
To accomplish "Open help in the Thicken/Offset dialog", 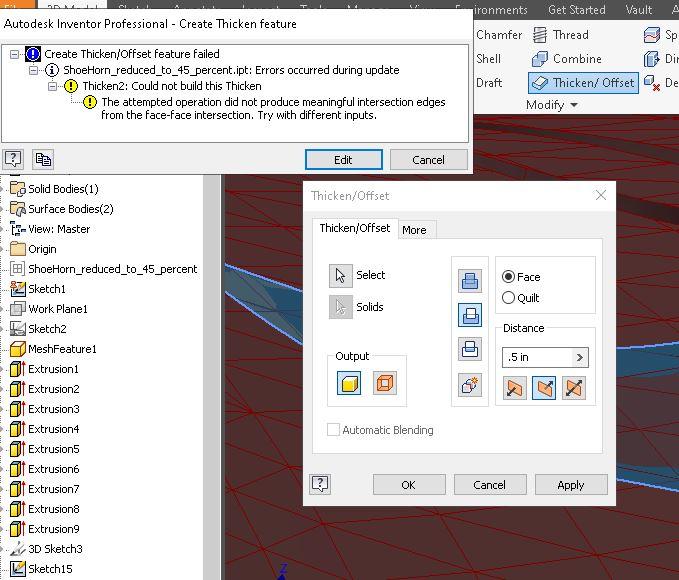I will (320, 484).
